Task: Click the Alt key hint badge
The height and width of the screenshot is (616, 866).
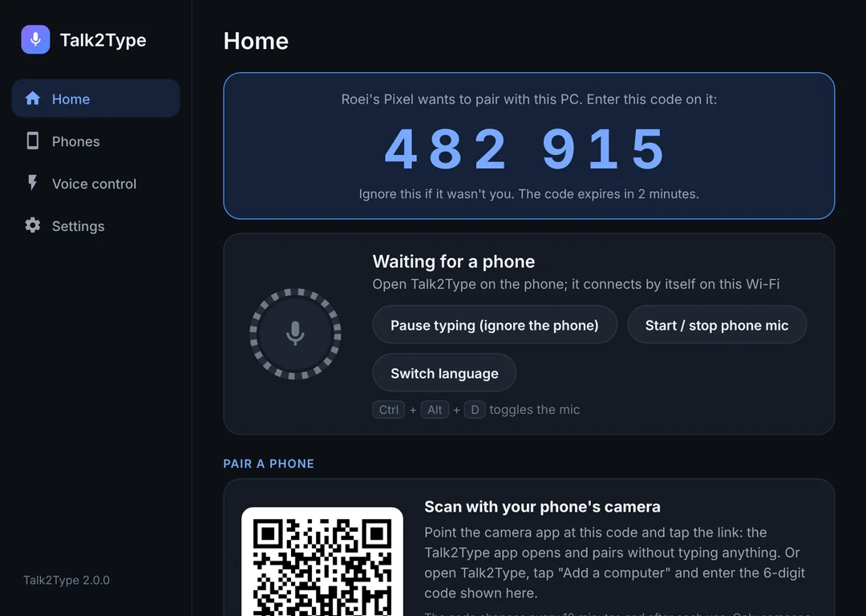Action: (x=435, y=409)
